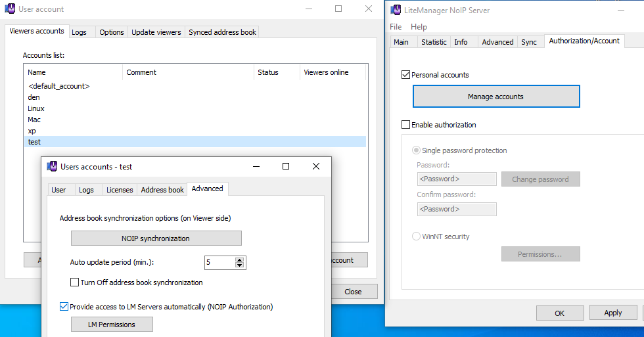The width and height of the screenshot is (644, 337).
Task: Minimize the Users accounts - test dialog
Action: pyautogui.click(x=256, y=166)
